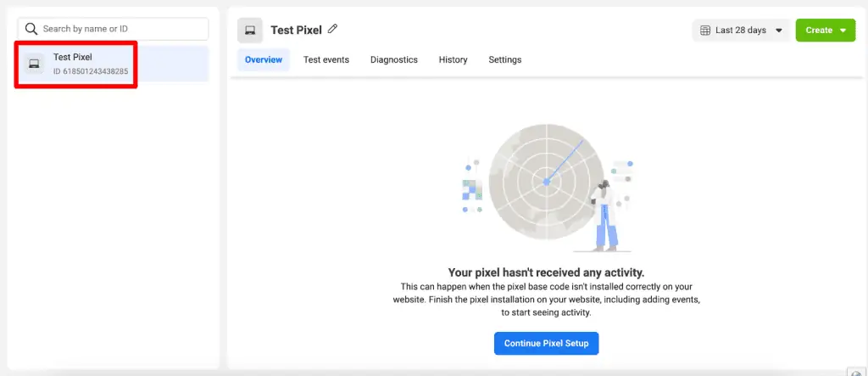
Task: Open the Last 28 days date range dropdown
Action: [740, 31]
